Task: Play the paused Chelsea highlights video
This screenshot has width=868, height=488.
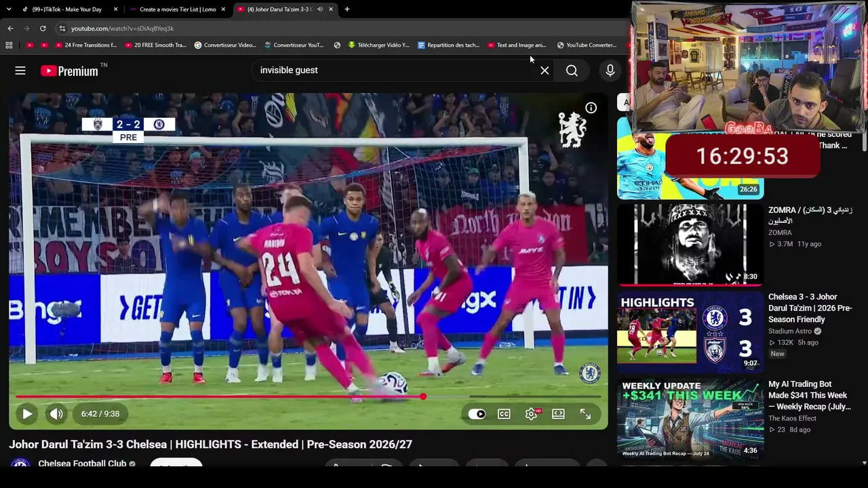Action: coord(27,414)
